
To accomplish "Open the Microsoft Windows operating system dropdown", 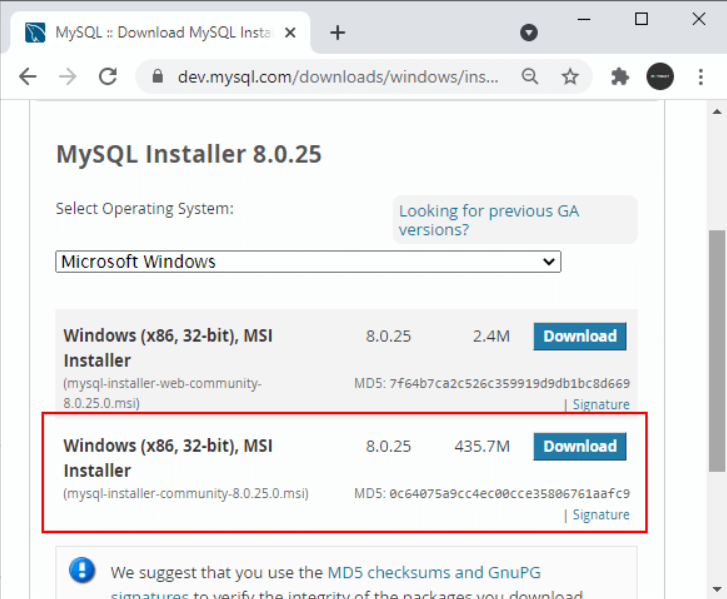I will (308, 261).
